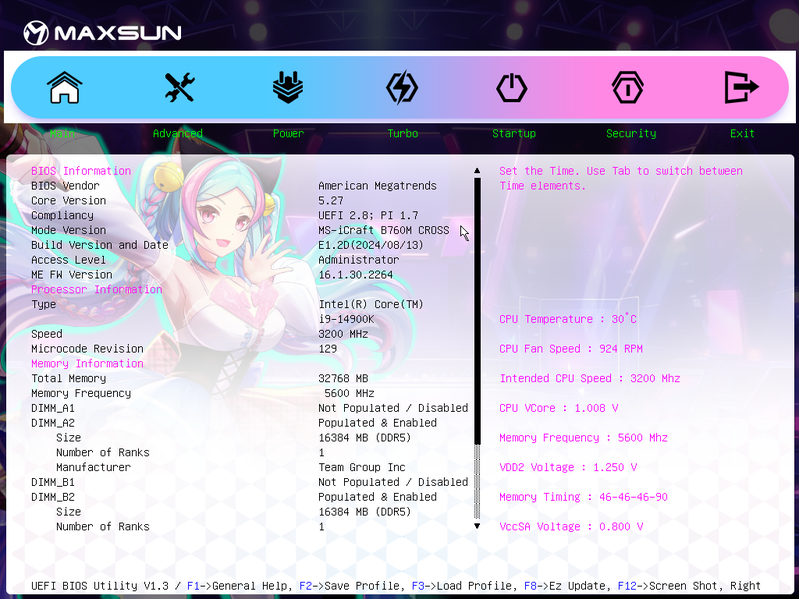Click the American Megatrends value
Screen dimensions: 799x599
(378, 185)
